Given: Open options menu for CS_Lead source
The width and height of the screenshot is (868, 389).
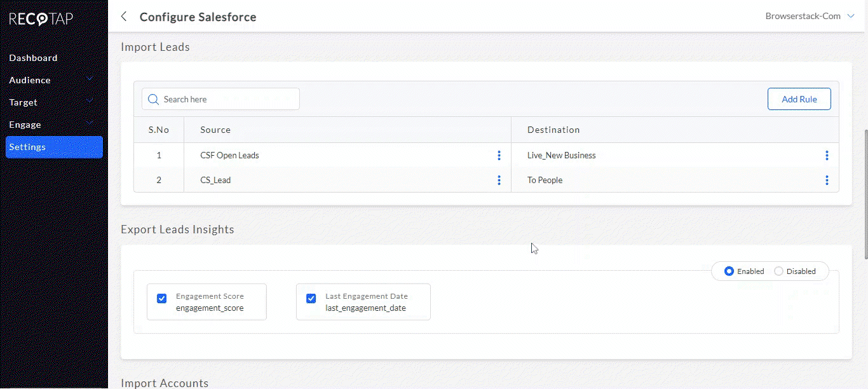Looking at the screenshot, I should coord(499,180).
